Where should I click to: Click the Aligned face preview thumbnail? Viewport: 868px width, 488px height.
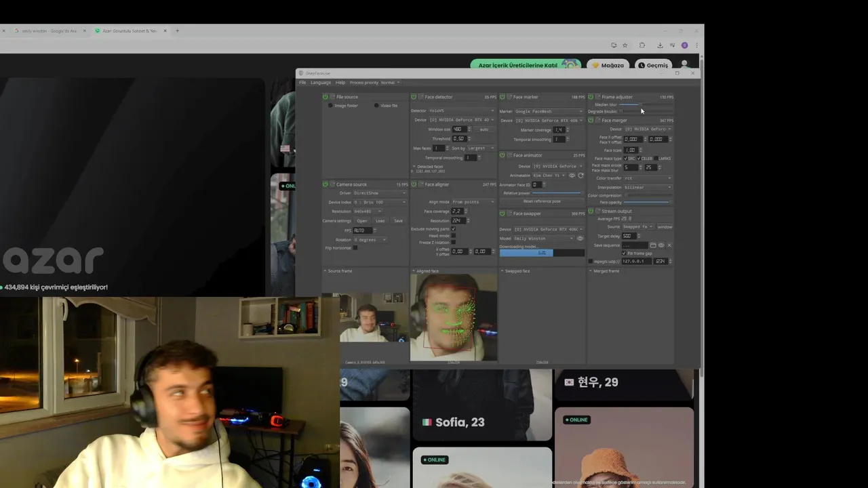454,317
